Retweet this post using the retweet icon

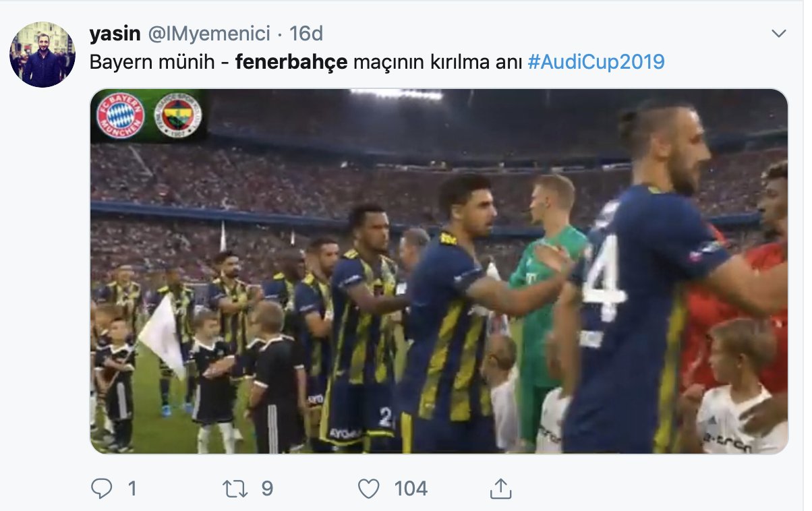235,488
